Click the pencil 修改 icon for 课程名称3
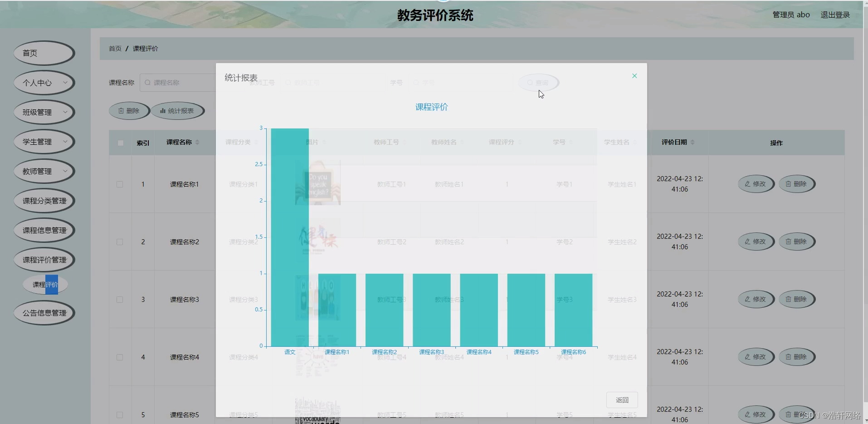 pos(748,299)
